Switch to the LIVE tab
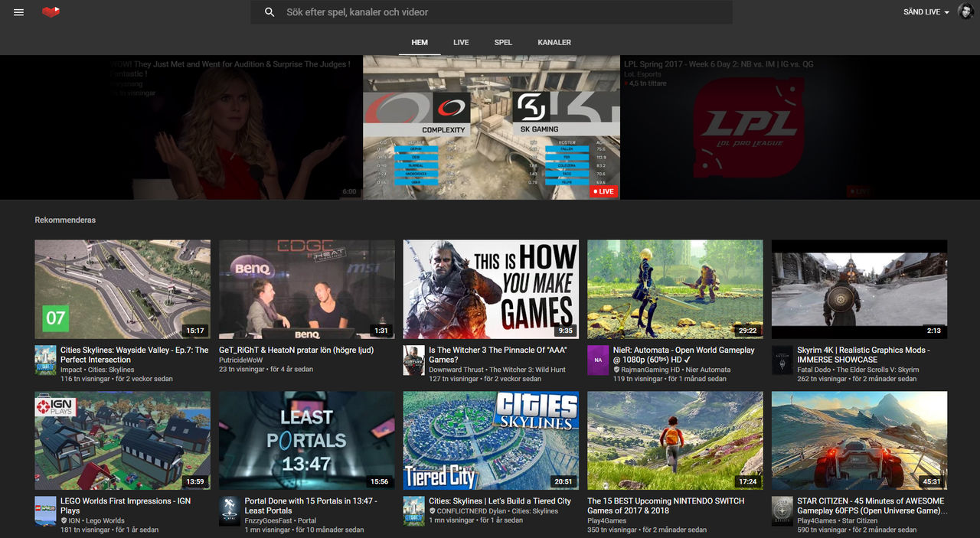 (x=461, y=43)
